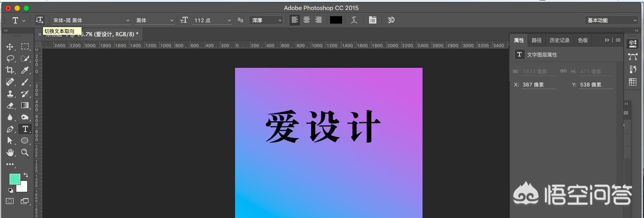This screenshot has width=644, height=218.
Task: Select the Ellipse shape tool
Action: pos(25,141)
